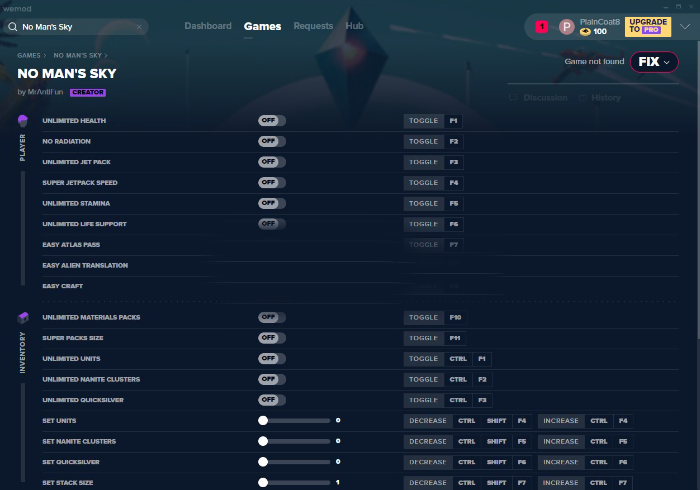700x490 pixels.
Task: Turn on Super Packs Size
Action: [272, 338]
